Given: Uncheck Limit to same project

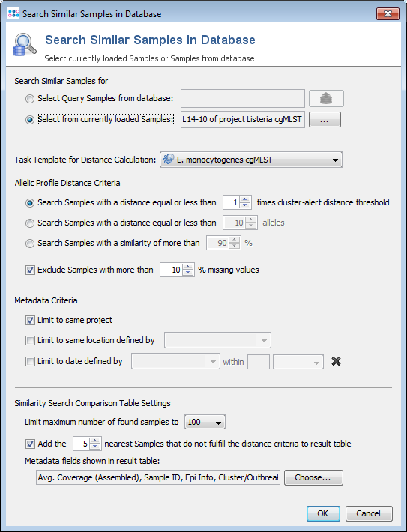Looking at the screenshot, I should [x=30, y=320].
